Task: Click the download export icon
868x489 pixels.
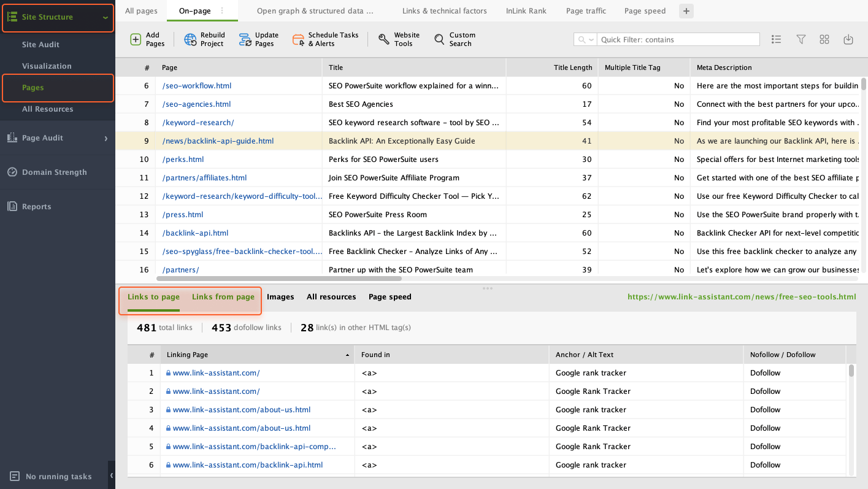Action: [x=848, y=39]
